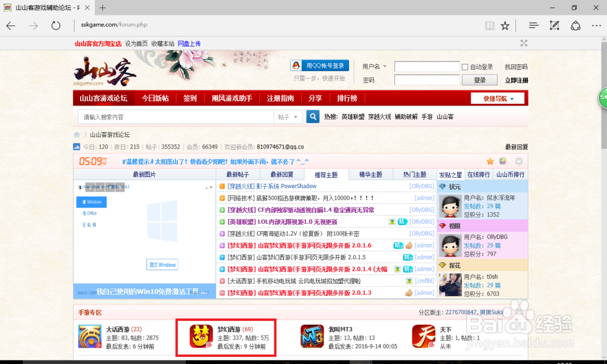The width and height of the screenshot is (607, 364).
Task: Click the share notification bell icon
Action: pos(575,25)
